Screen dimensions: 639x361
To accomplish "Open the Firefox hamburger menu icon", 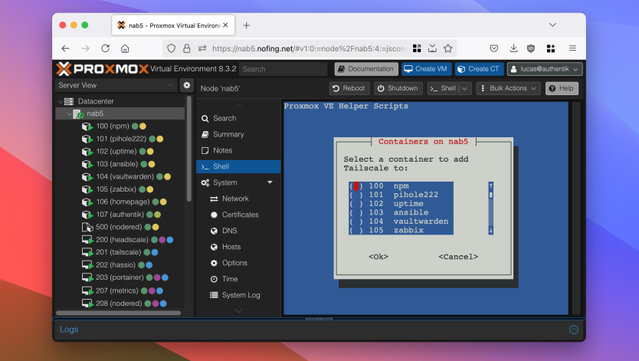I will point(573,48).
